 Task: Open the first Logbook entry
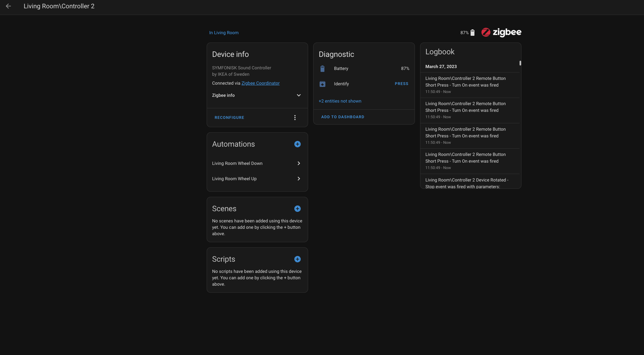465,85
